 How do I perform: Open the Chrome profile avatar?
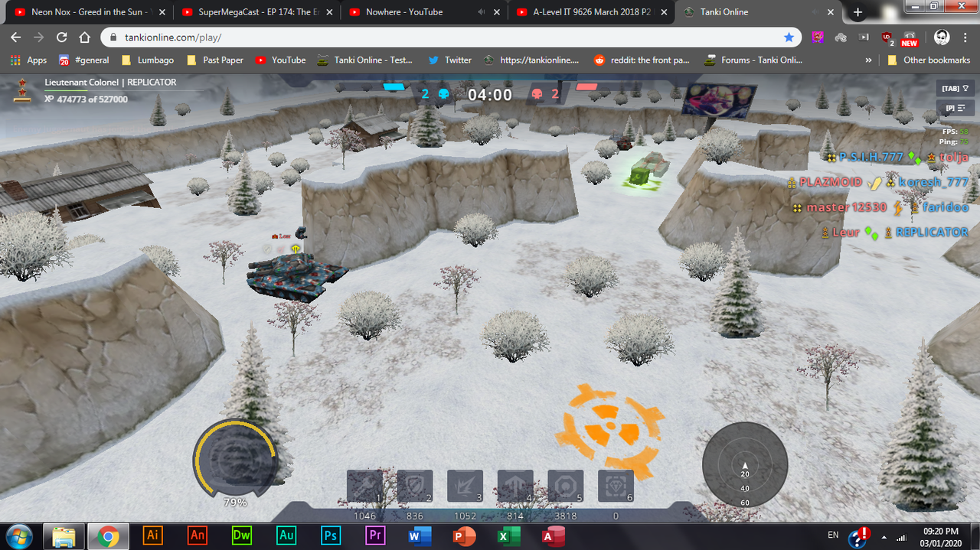coord(942,37)
